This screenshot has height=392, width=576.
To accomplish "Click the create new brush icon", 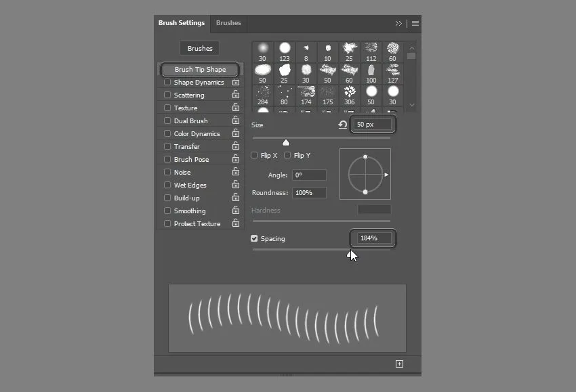I will (x=399, y=364).
